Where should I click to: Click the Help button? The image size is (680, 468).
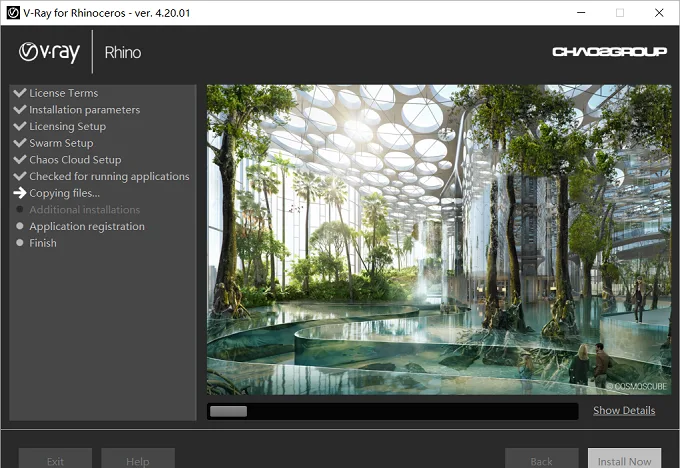pyautogui.click(x=138, y=458)
